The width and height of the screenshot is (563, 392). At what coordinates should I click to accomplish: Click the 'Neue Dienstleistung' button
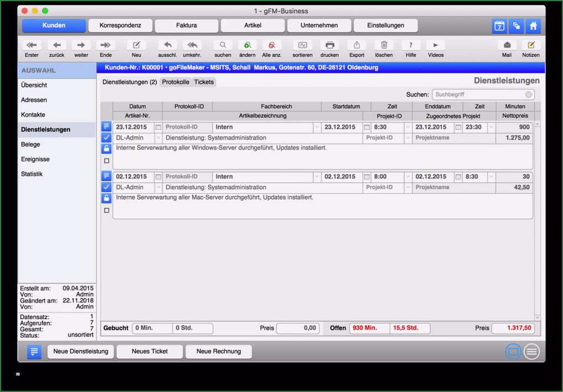[x=81, y=351]
